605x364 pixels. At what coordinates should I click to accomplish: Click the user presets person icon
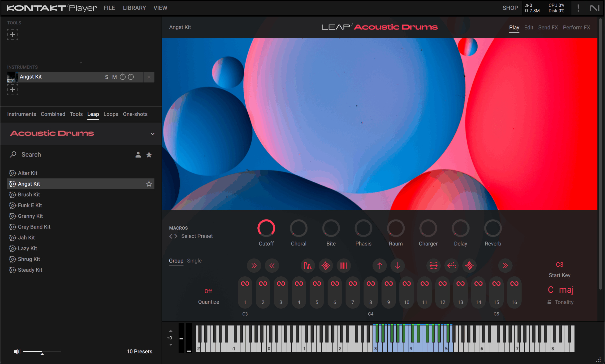[x=138, y=155]
